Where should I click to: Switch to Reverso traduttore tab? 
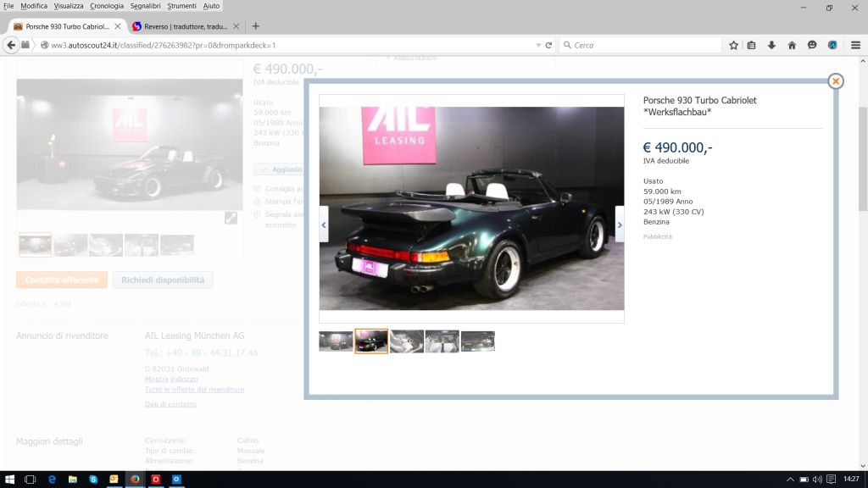186,26
